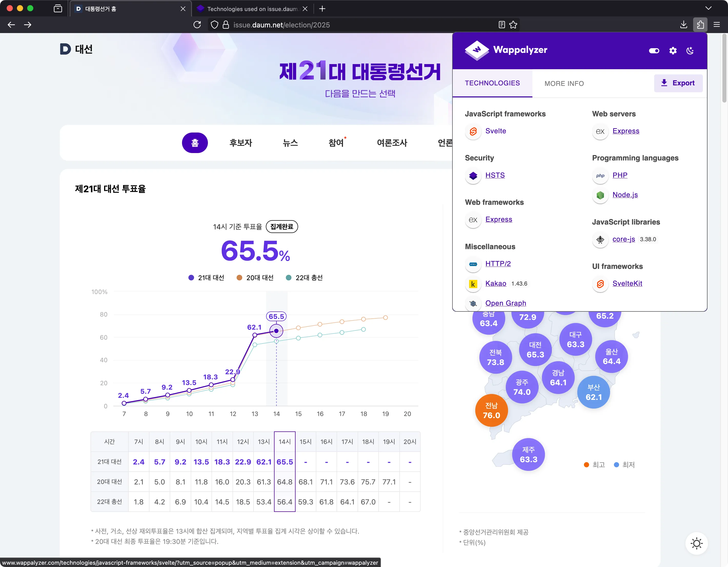The width and height of the screenshot is (728, 567).
Task: Open browser downloads panel
Action: 684,25
